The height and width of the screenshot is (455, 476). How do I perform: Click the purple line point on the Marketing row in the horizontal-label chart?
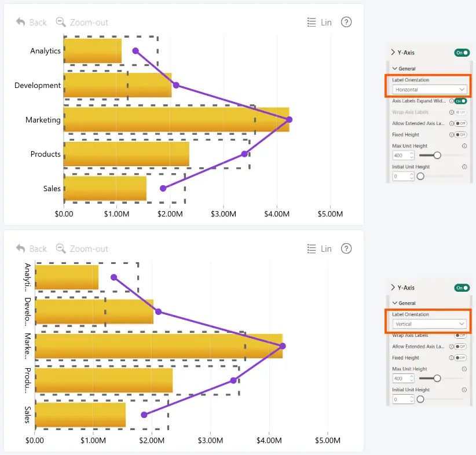pos(290,120)
